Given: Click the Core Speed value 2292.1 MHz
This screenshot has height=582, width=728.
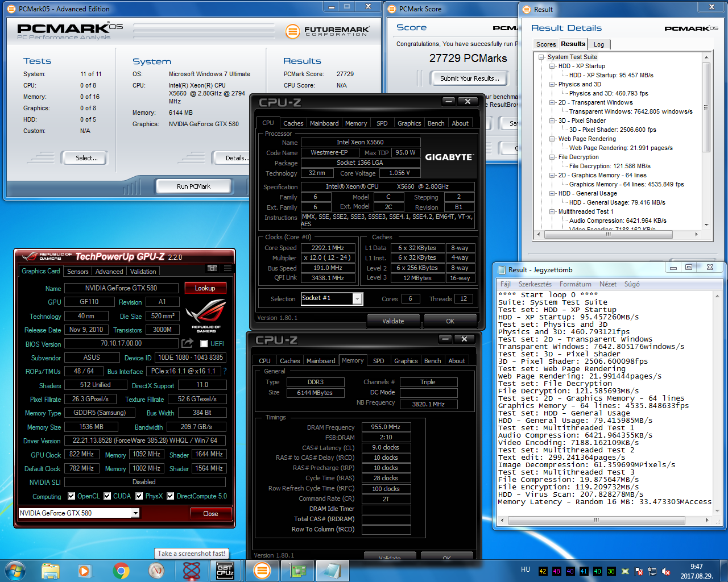Looking at the screenshot, I should click(328, 248).
